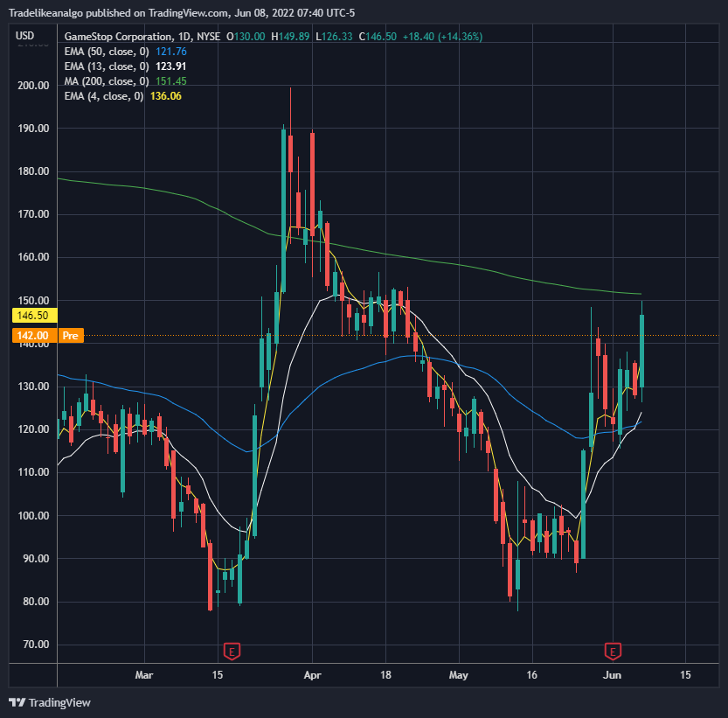Click the 130.00 price axis label
The image size is (728, 718).
pos(33,387)
